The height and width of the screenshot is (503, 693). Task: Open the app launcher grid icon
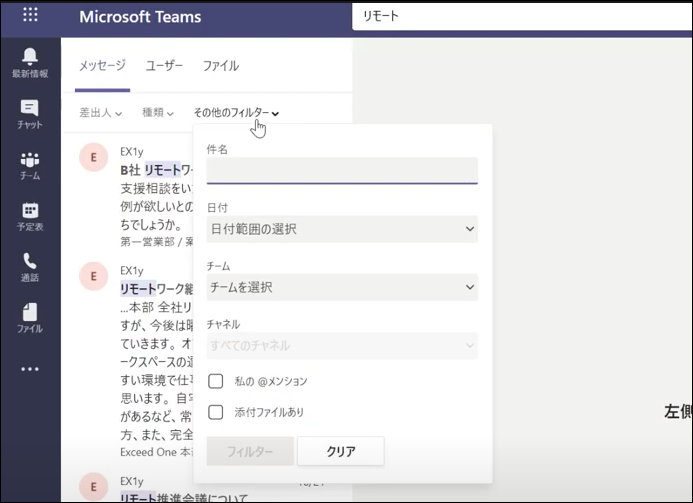click(30, 15)
